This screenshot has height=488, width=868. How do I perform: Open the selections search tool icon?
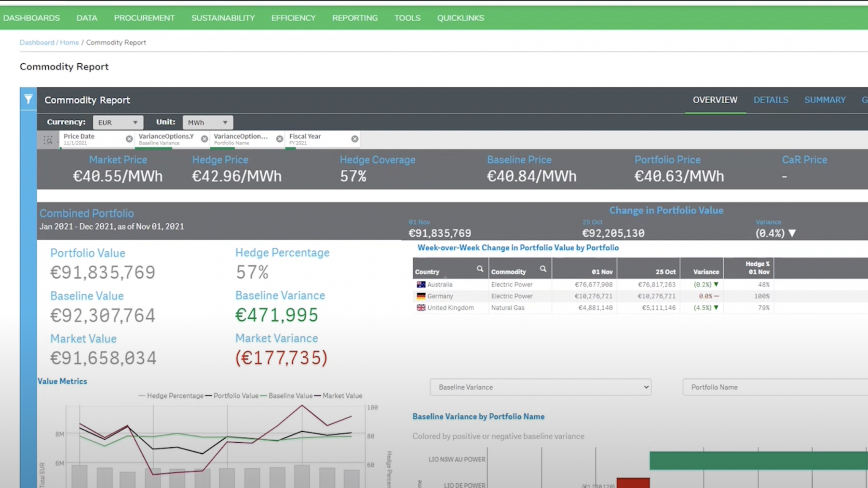tap(48, 140)
